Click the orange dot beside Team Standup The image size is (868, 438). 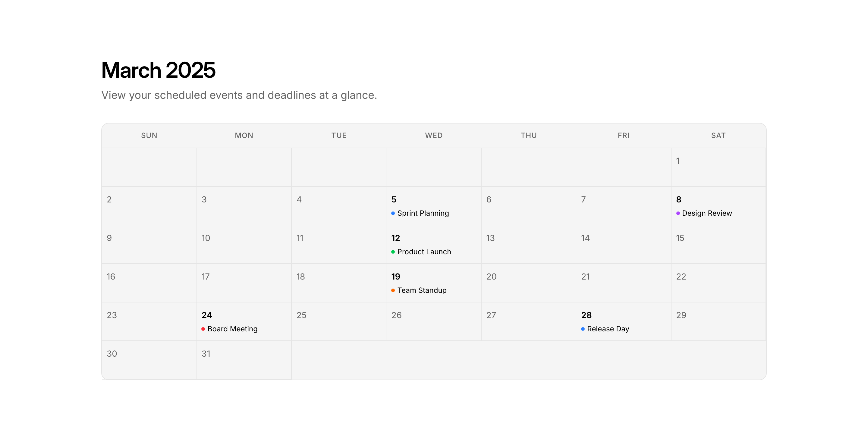[x=393, y=290]
